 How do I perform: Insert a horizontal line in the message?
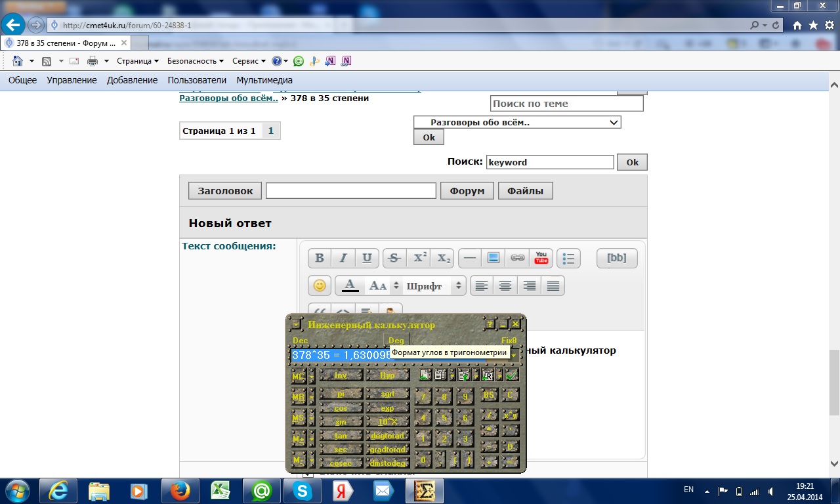[469, 259]
